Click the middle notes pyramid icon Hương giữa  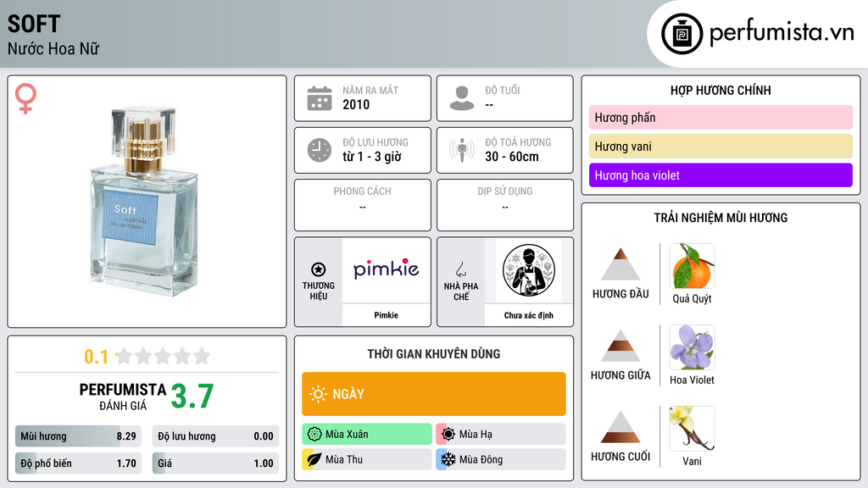(x=620, y=346)
